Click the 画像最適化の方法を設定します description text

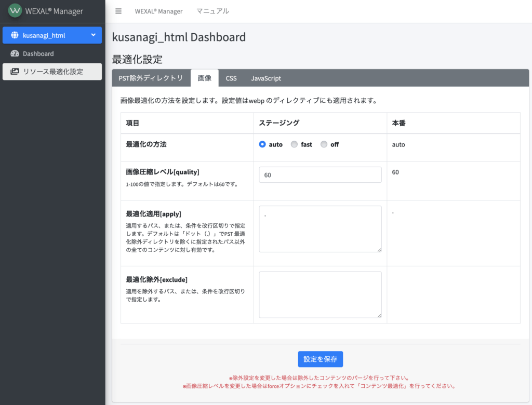pyautogui.click(x=249, y=100)
